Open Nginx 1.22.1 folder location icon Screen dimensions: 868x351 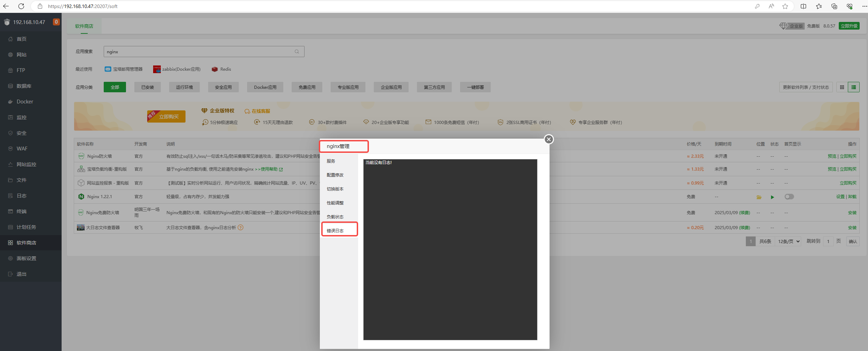click(759, 197)
